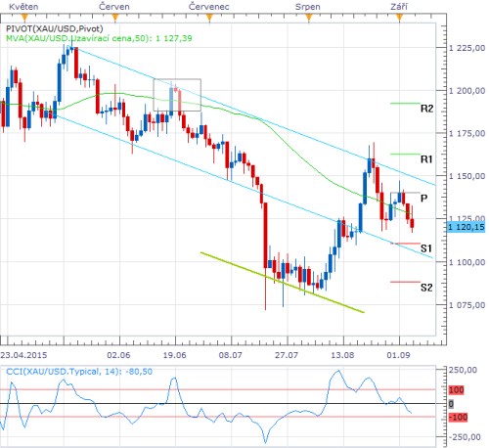The height and width of the screenshot is (448, 489).
Task: Click the -250,00 CCI axis label
Action: point(464,437)
